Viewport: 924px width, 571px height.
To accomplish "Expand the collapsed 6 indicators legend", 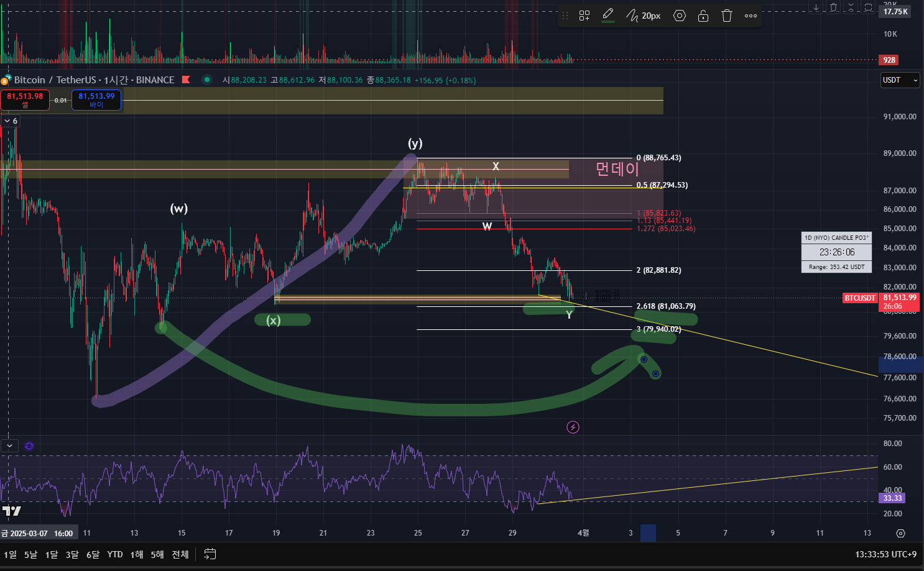I will pyautogui.click(x=11, y=121).
